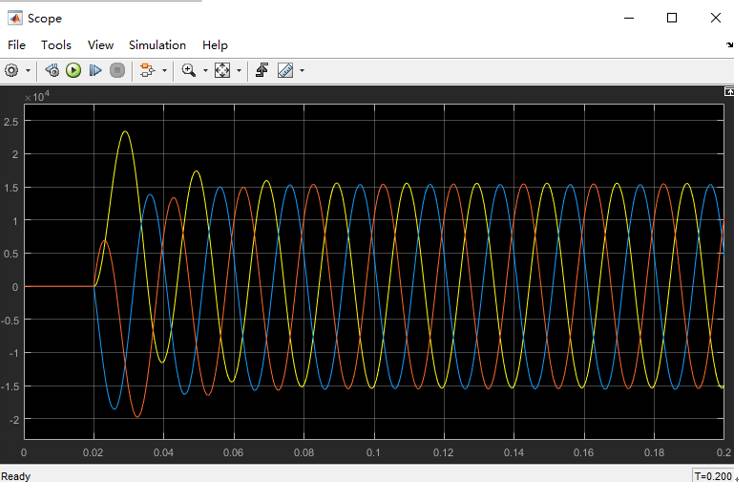This screenshot has width=739, height=489.
Task: Click the Step Forward icon
Action: [95, 71]
